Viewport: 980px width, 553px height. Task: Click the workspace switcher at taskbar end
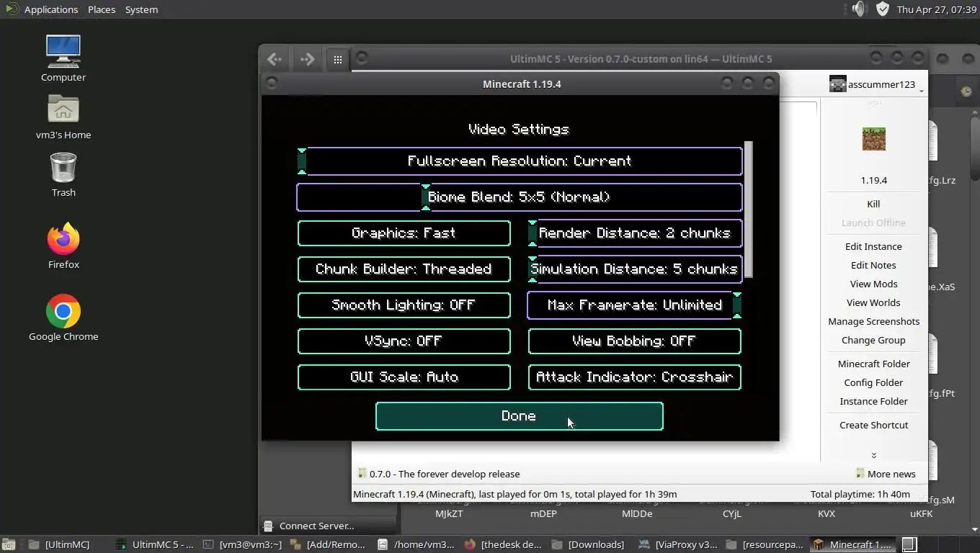click(x=909, y=544)
